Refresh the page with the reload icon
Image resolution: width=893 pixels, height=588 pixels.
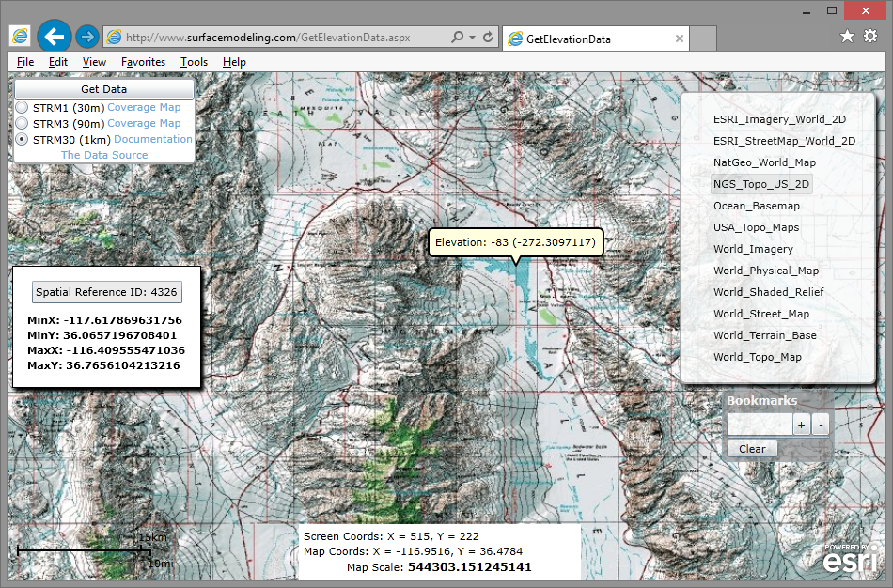coord(488,37)
